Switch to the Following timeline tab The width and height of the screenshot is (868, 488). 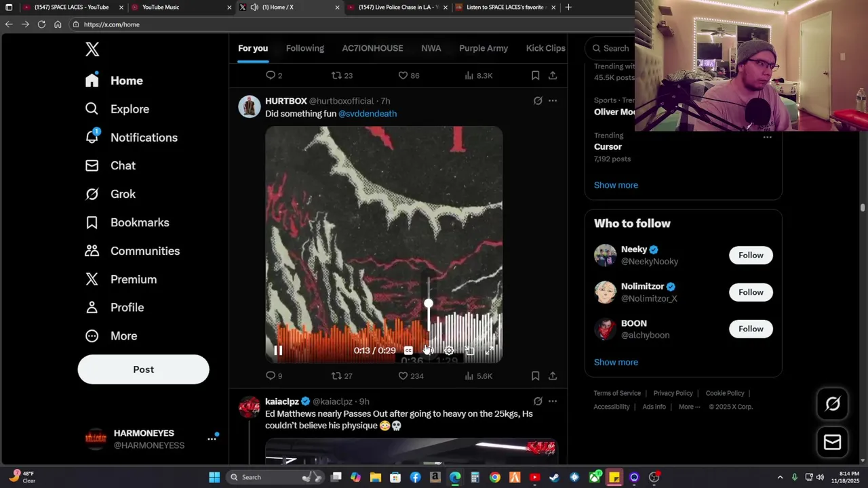pos(305,48)
